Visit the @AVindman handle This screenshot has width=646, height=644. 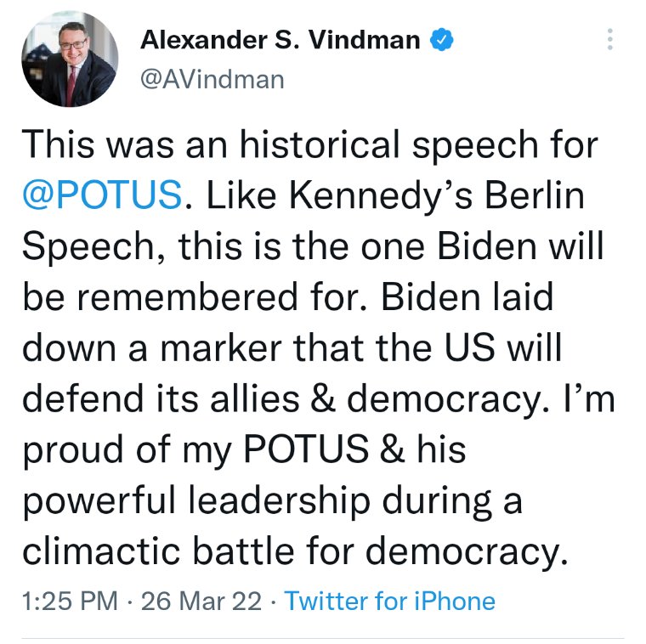[x=212, y=80]
